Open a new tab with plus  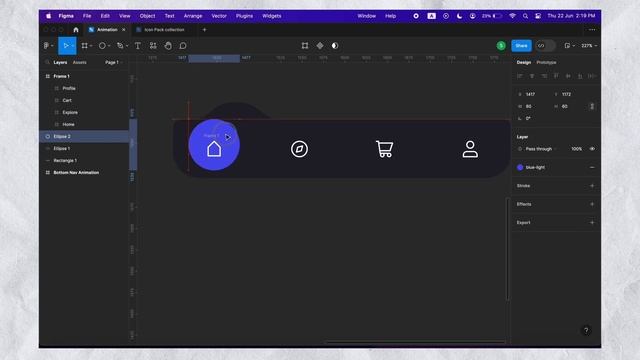point(204,30)
